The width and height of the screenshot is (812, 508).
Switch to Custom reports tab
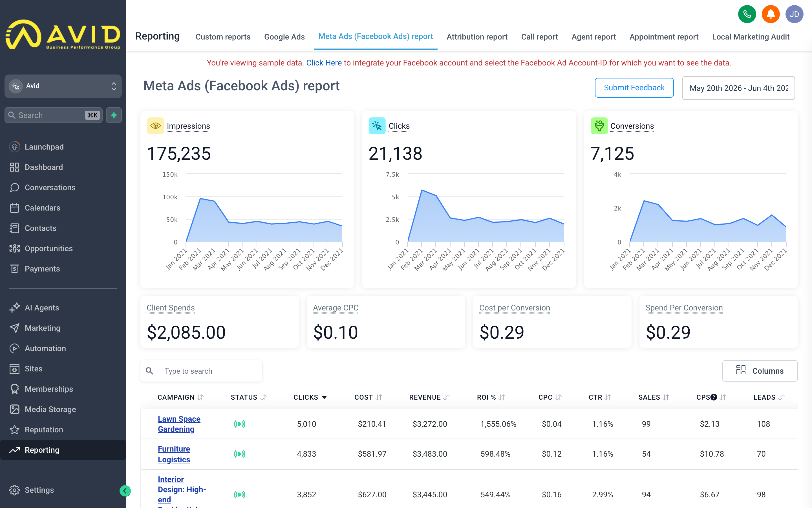223,37
